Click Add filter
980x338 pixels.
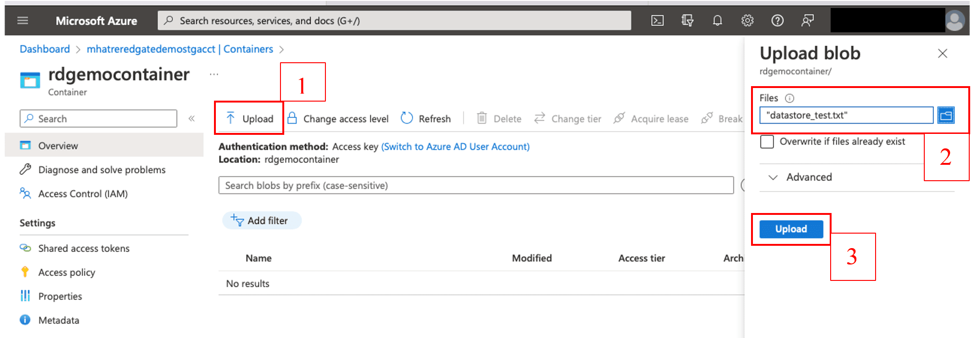click(261, 220)
